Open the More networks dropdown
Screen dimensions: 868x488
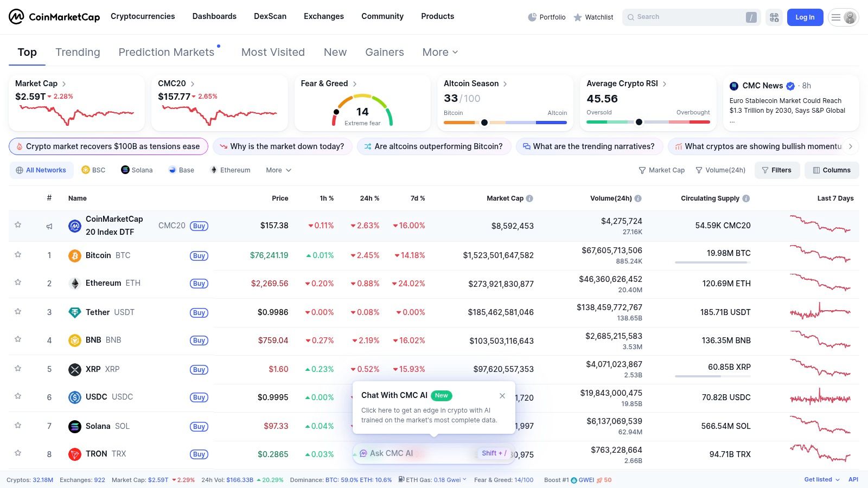(x=278, y=170)
